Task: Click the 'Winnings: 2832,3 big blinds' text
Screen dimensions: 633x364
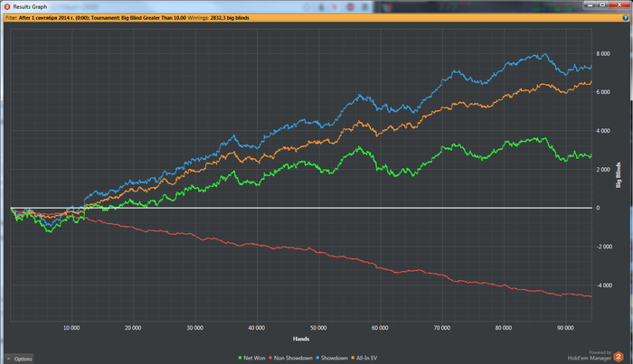Action: tap(219, 18)
